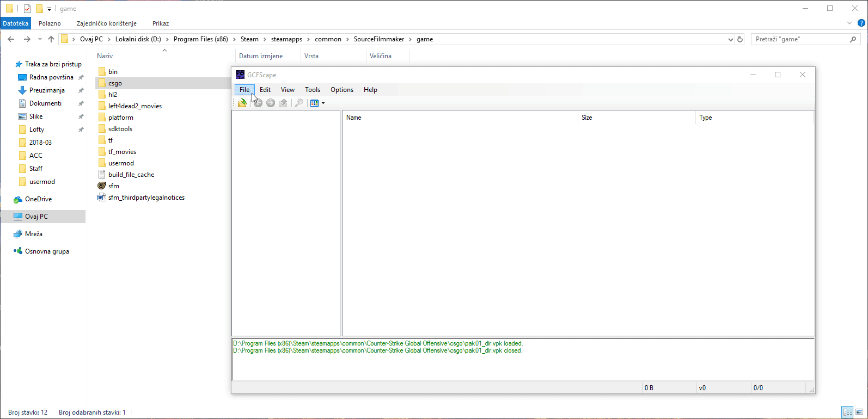Click the Steam breadcrumb in address bar
The image size is (868, 419).
249,39
